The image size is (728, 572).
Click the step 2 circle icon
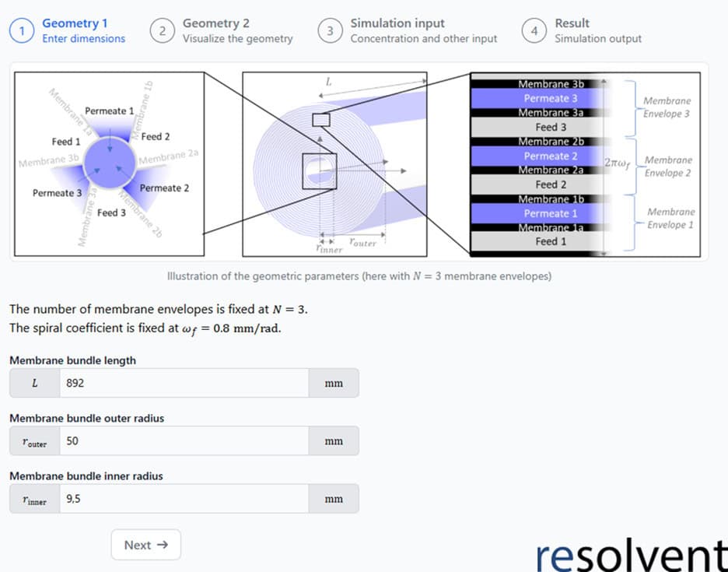[163, 31]
